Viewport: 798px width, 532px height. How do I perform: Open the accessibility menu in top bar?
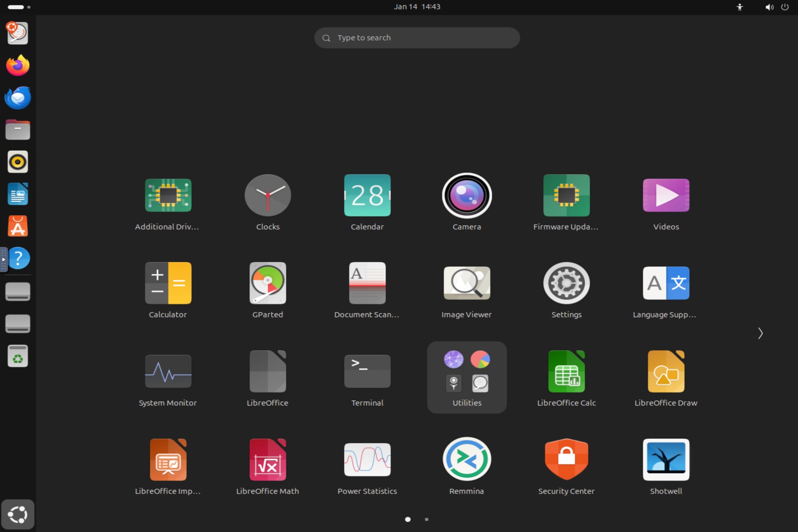[x=740, y=7]
